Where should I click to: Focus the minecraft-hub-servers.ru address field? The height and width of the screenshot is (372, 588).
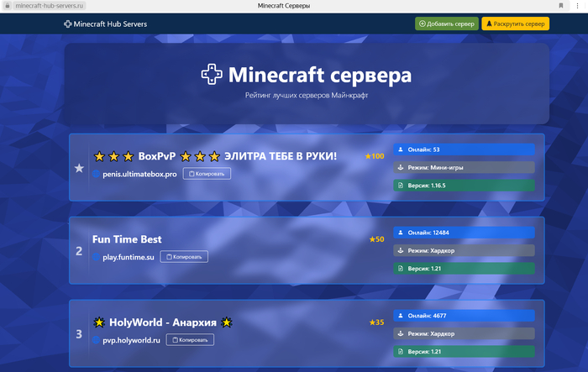(49, 6)
